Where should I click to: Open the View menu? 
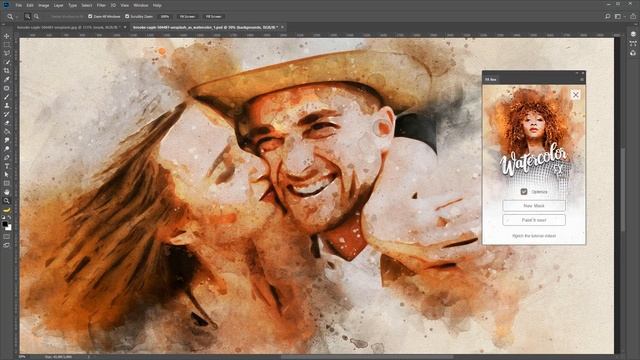coord(124,5)
